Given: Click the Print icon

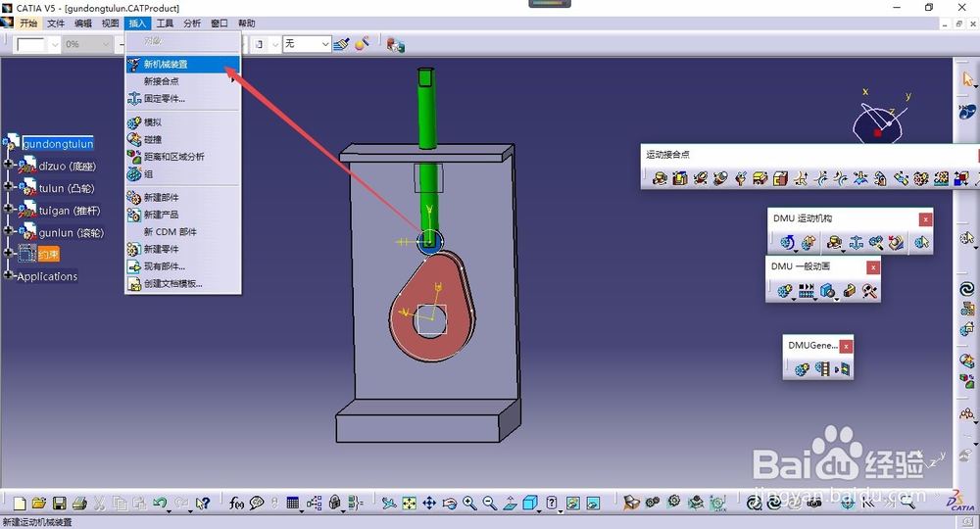Looking at the screenshot, I should point(79,503).
